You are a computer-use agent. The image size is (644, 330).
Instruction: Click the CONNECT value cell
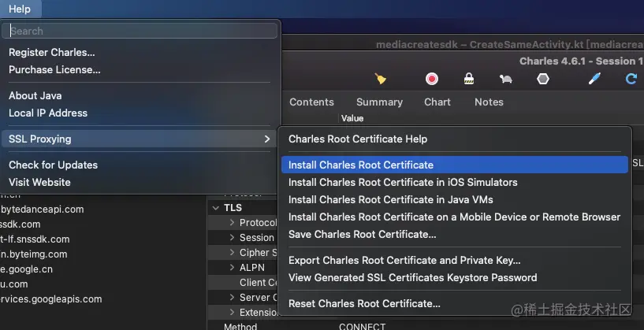coord(363,327)
